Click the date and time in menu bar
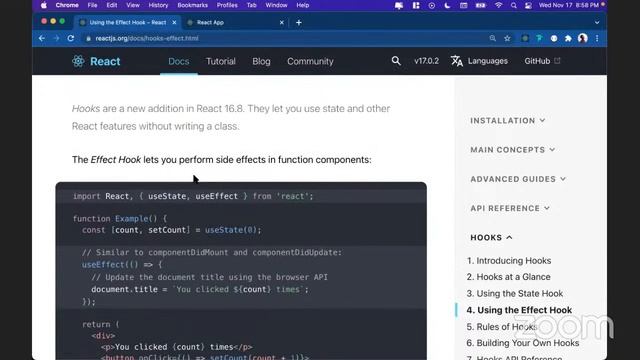The image size is (640, 360). point(569,5)
